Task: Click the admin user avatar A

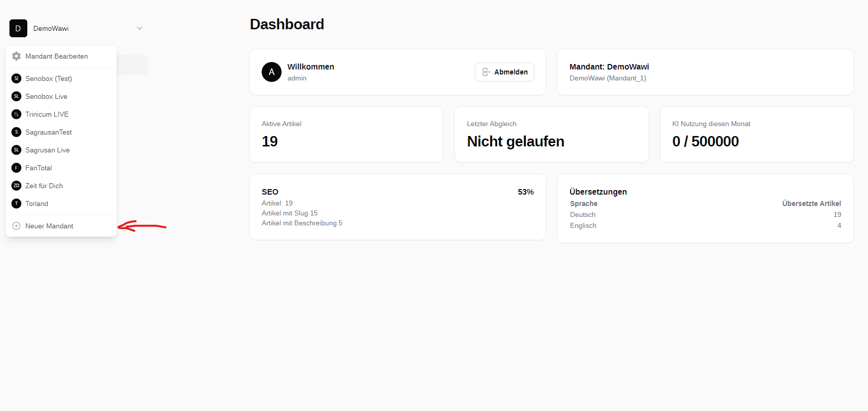Action: [272, 72]
